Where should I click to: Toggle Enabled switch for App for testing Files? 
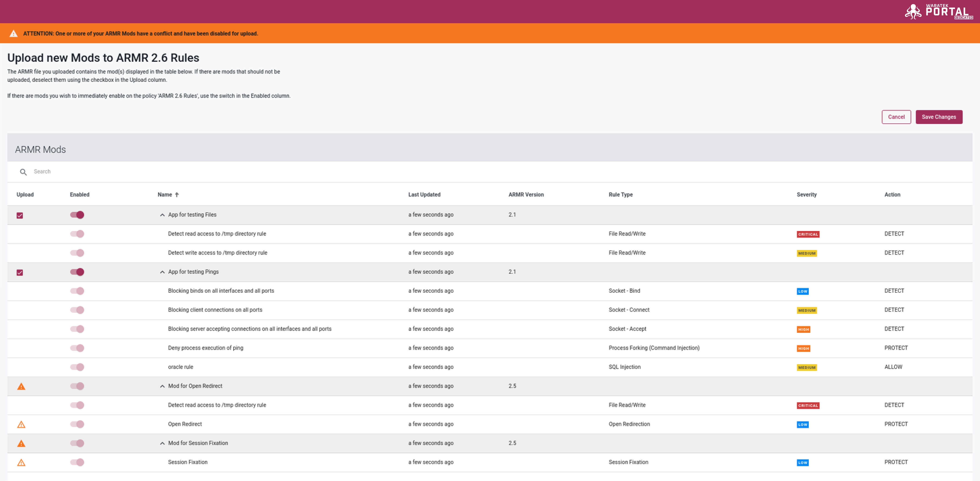click(x=77, y=215)
